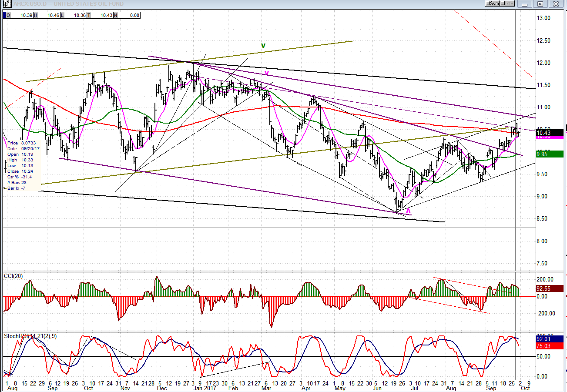The height and width of the screenshot is (392, 567).
Task: Select the Open price field showing 10.39
Action: (x=26, y=15)
